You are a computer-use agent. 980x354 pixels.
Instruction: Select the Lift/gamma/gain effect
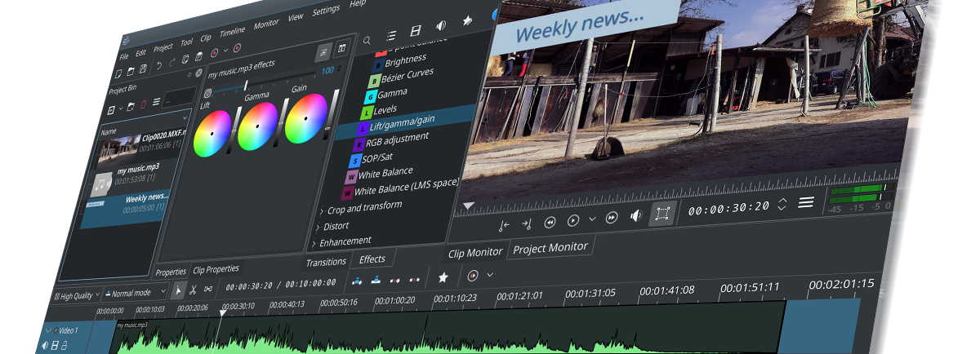pos(402,124)
